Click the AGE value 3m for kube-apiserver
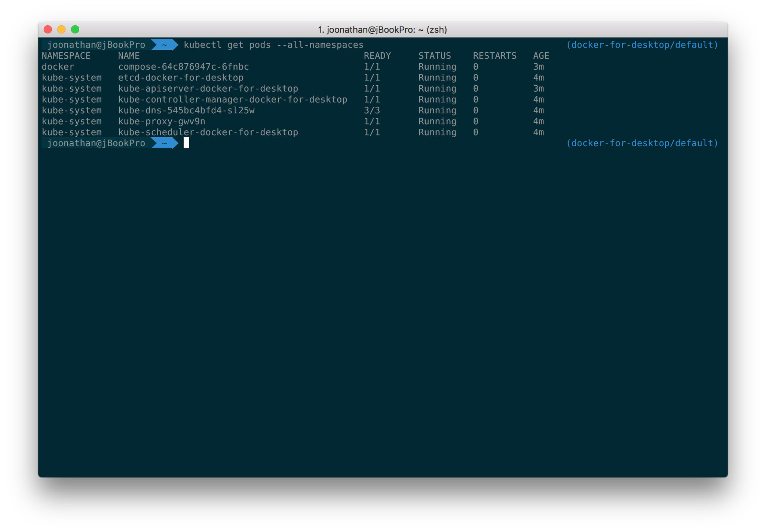 coord(539,88)
